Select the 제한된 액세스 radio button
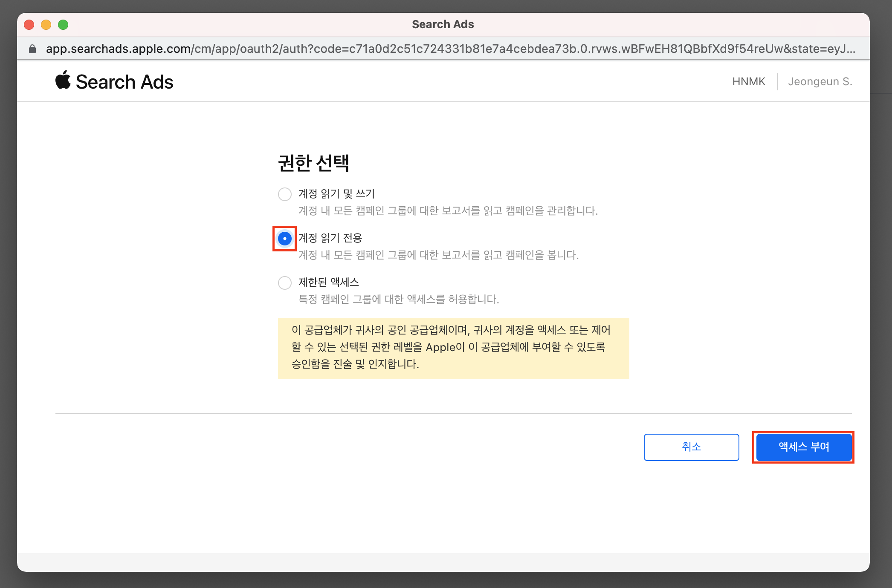The height and width of the screenshot is (588, 892). [285, 283]
